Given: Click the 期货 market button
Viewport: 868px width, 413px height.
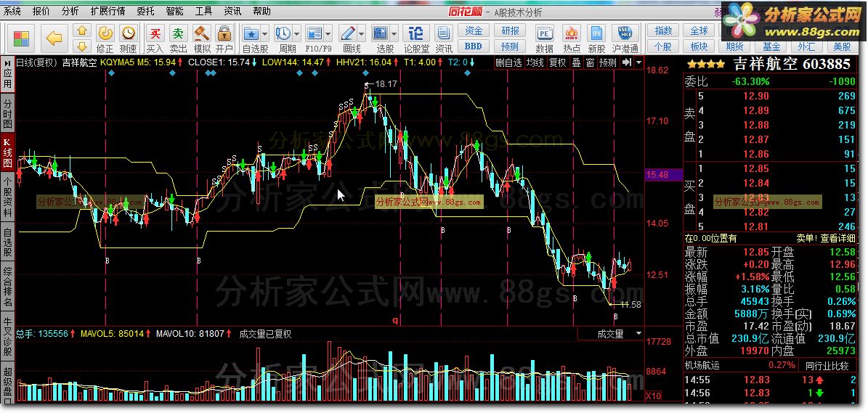Looking at the screenshot, I should coord(734,46).
